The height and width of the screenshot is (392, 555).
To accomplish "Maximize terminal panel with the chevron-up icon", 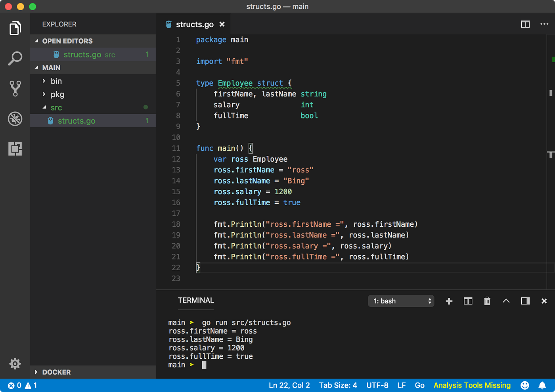I will coord(506,301).
